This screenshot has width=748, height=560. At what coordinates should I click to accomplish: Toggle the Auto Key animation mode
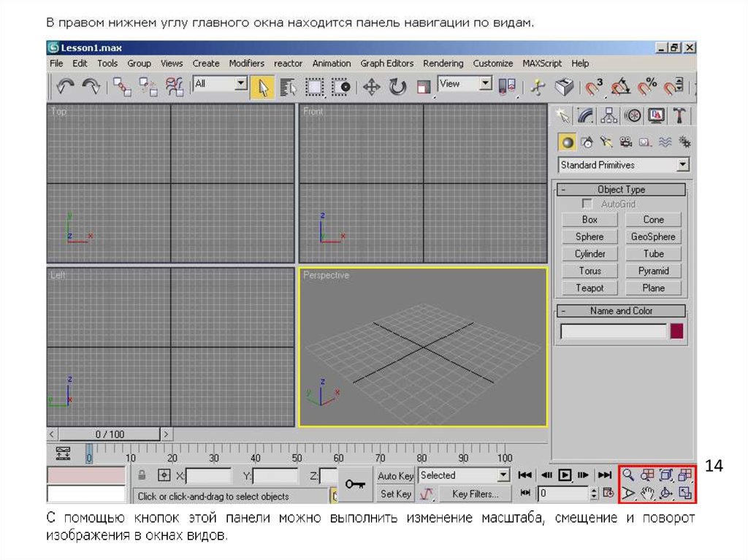(x=396, y=475)
